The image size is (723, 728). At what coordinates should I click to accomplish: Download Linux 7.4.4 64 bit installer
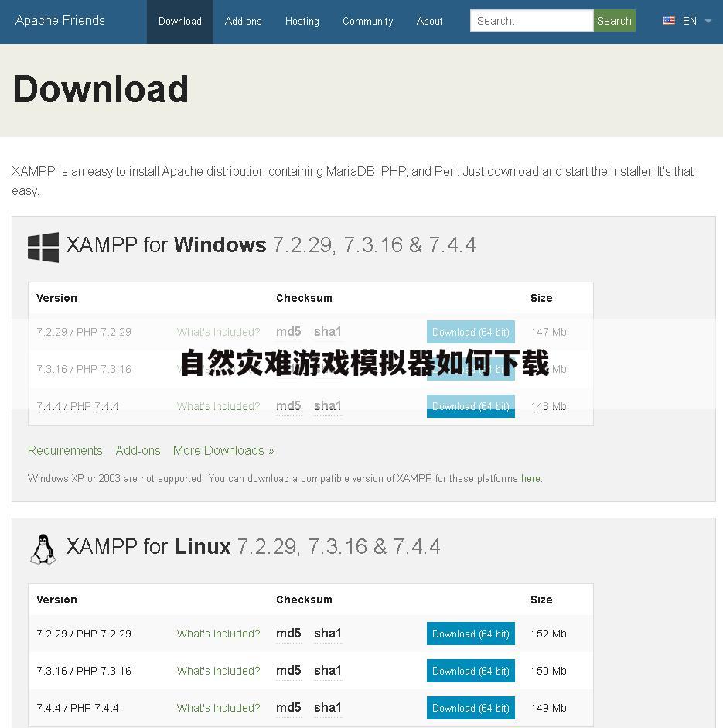(471, 708)
